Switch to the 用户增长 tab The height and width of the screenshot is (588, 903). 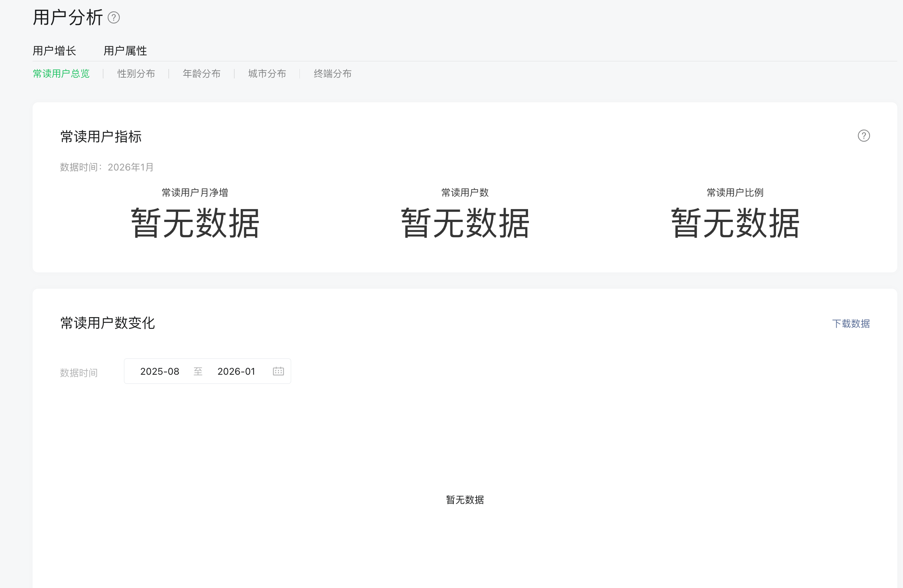(x=54, y=51)
